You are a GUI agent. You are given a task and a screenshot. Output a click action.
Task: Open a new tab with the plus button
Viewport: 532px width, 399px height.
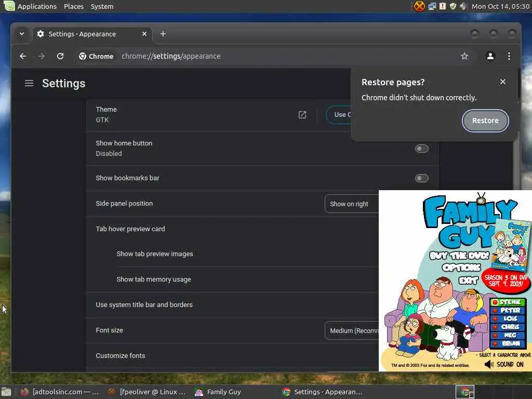pyautogui.click(x=163, y=34)
